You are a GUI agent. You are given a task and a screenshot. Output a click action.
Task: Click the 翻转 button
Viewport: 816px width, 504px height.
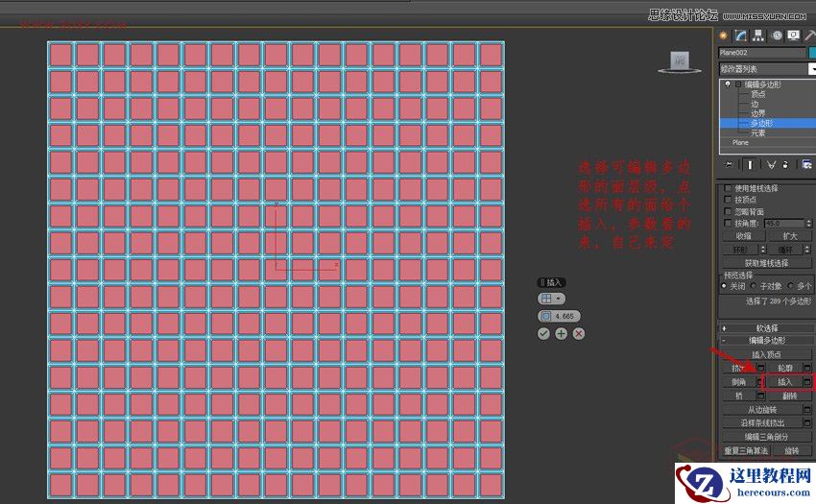(x=789, y=396)
